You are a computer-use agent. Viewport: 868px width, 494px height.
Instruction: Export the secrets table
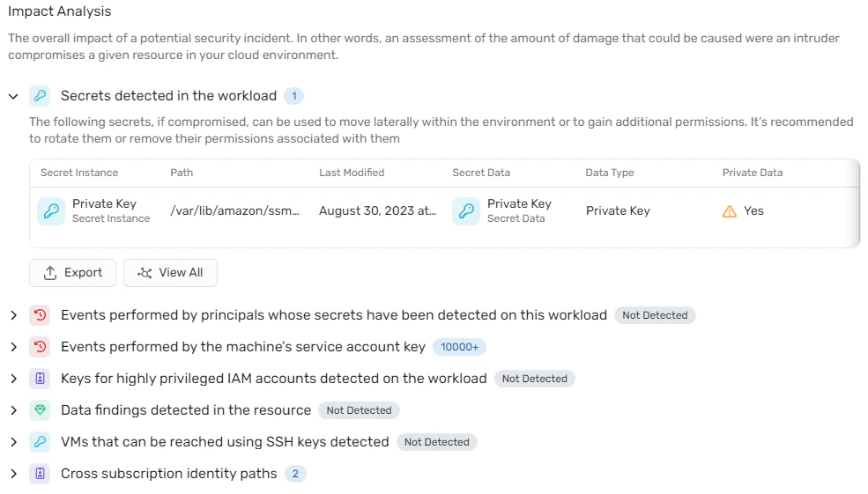tap(72, 273)
